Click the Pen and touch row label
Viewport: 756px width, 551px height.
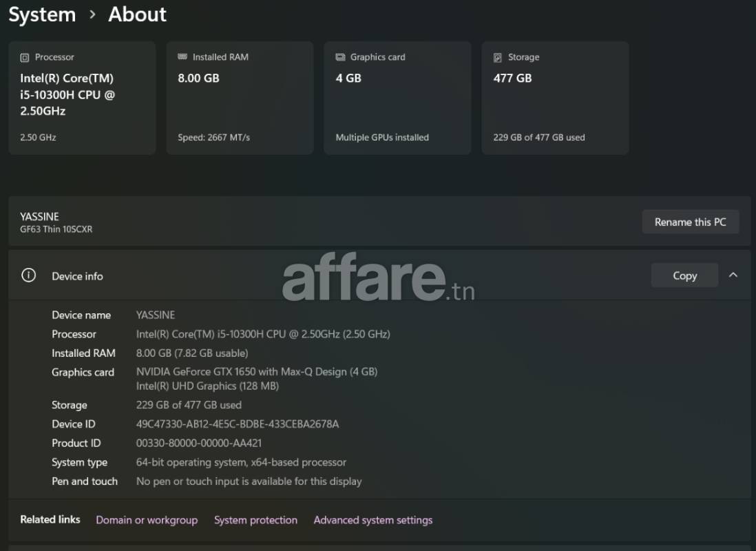point(85,481)
